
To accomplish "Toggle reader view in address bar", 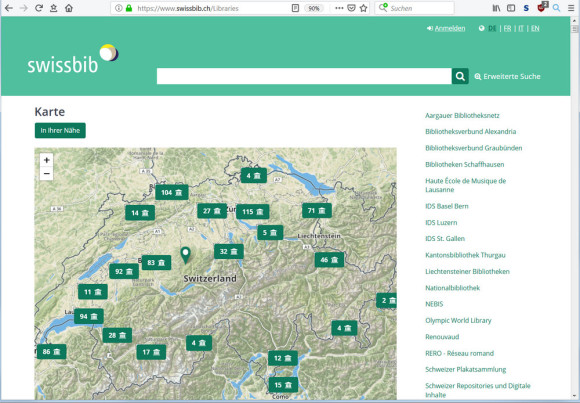I will point(295,8).
